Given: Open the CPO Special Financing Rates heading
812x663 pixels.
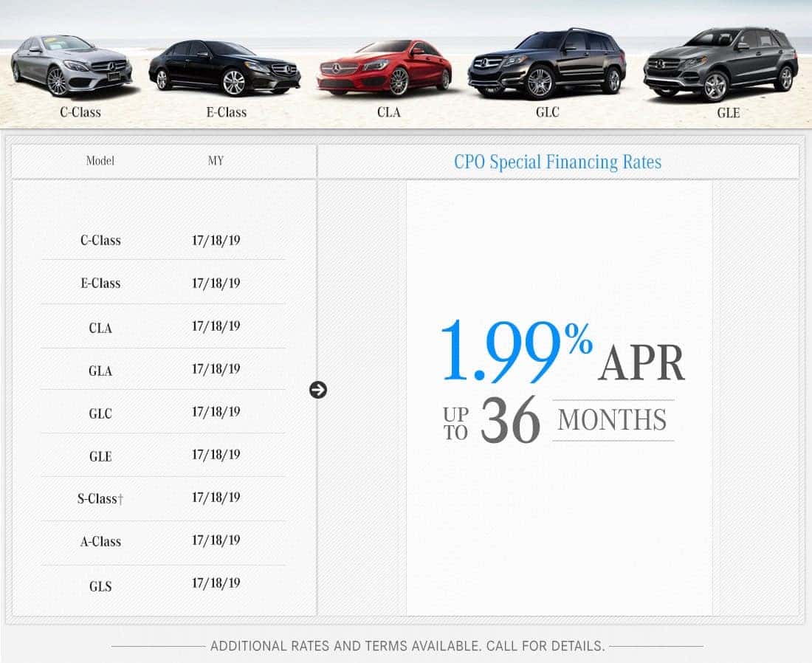Looking at the screenshot, I should point(558,162).
